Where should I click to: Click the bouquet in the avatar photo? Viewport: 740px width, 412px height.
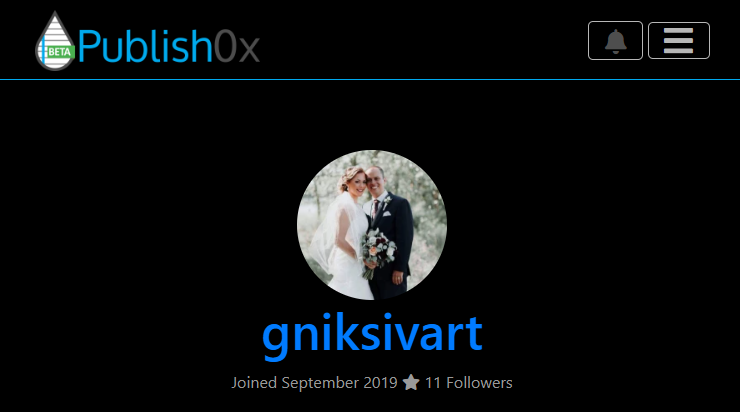point(378,252)
